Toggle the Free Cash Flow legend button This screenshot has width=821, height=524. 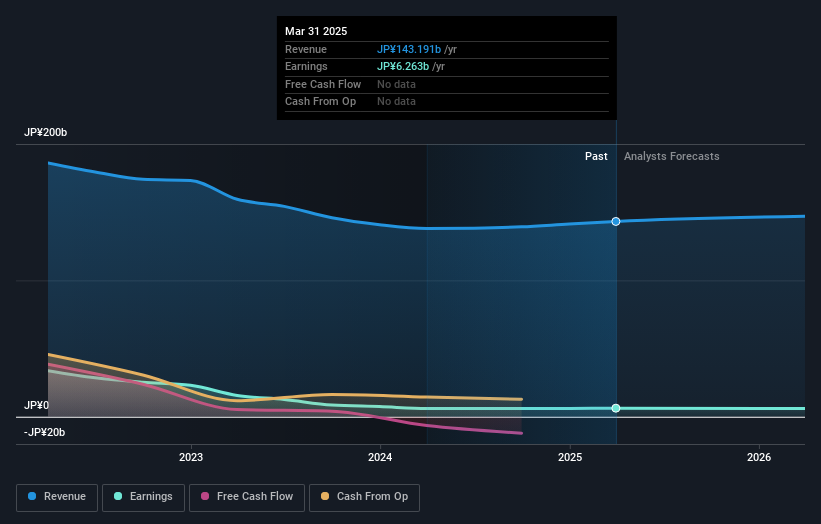click(x=247, y=497)
